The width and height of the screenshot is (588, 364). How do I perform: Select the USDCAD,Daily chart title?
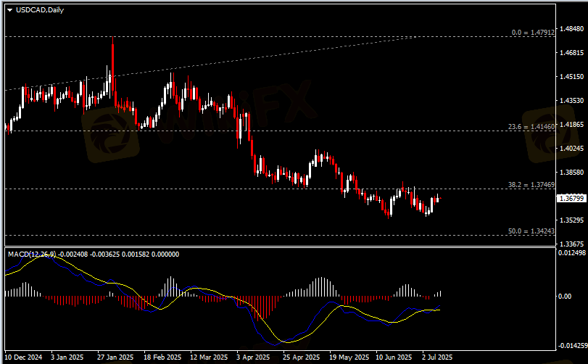pos(40,10)
